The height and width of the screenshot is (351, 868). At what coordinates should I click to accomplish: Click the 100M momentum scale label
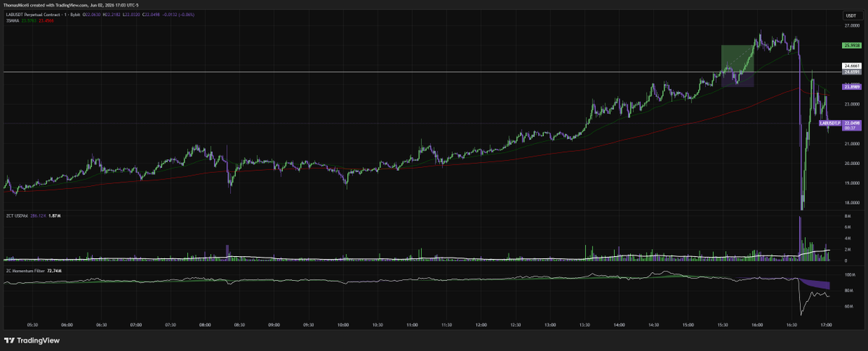pyautogui.click(x=848, y=276)
